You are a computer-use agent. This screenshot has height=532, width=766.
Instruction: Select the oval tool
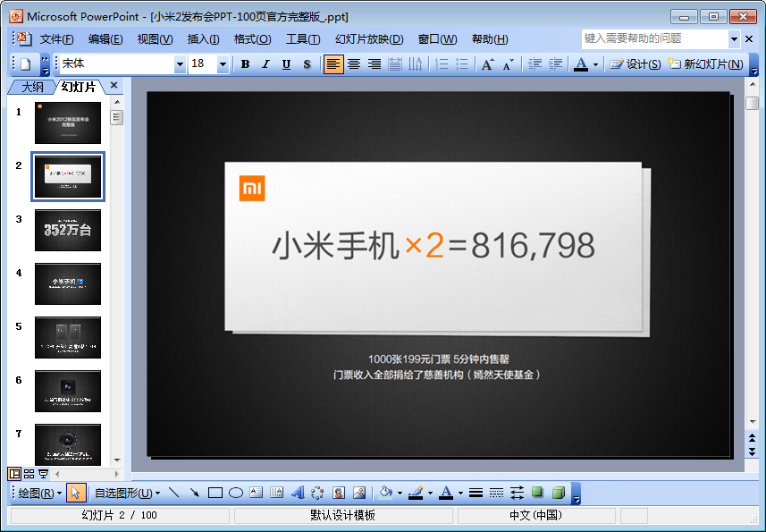(236, 493)
